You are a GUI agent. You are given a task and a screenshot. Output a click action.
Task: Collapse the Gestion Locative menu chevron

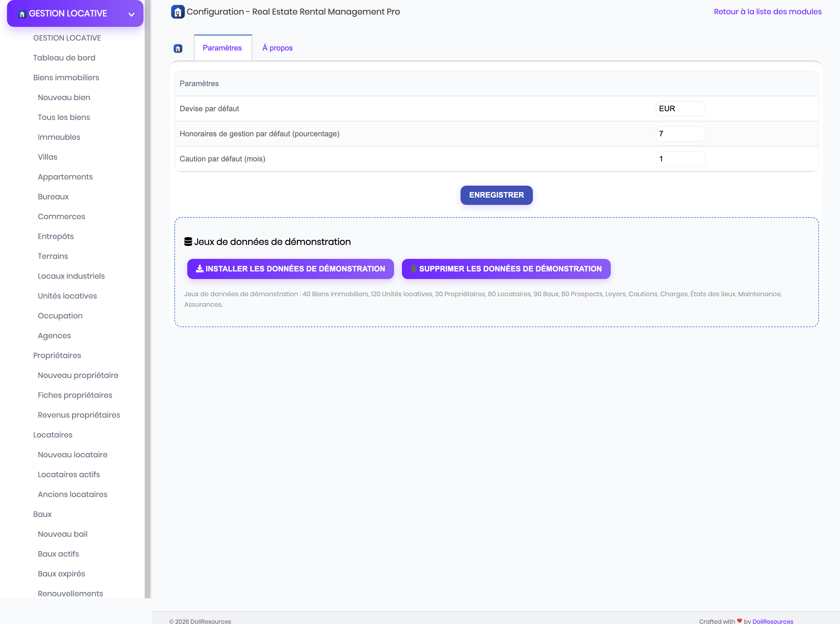(131, 14)
